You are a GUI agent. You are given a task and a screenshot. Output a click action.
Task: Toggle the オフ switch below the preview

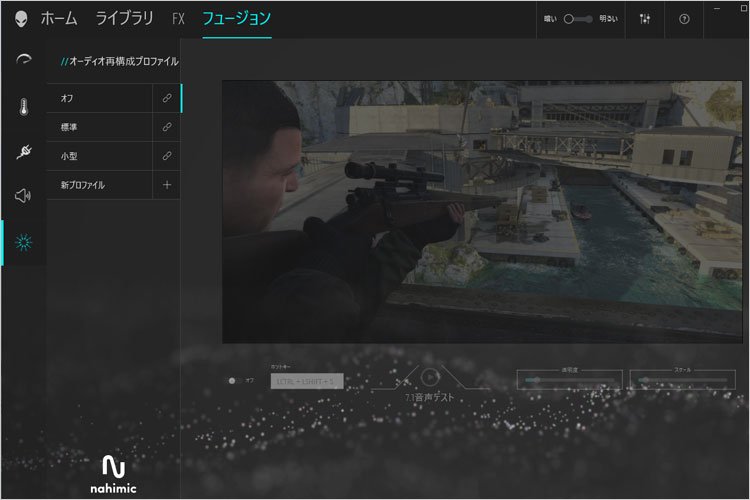(x=234, y=380)
